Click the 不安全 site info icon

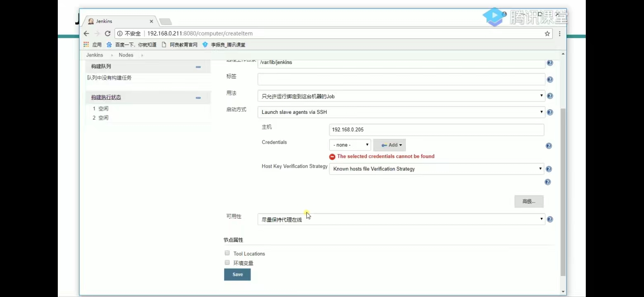(x=120, y=33)
